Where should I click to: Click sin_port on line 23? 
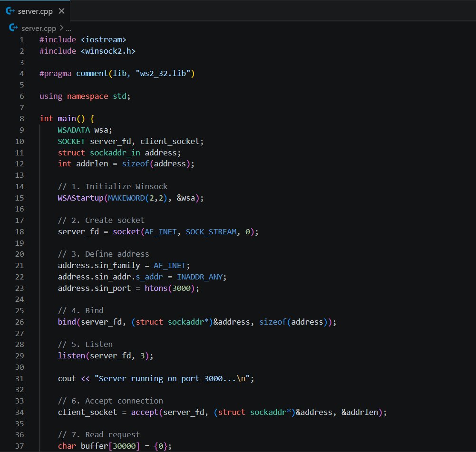coord(113,288)
